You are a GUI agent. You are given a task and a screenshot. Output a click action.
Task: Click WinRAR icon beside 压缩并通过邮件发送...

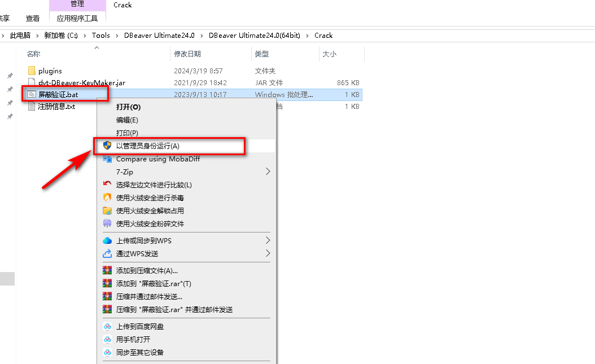click(x=107, y=296)
